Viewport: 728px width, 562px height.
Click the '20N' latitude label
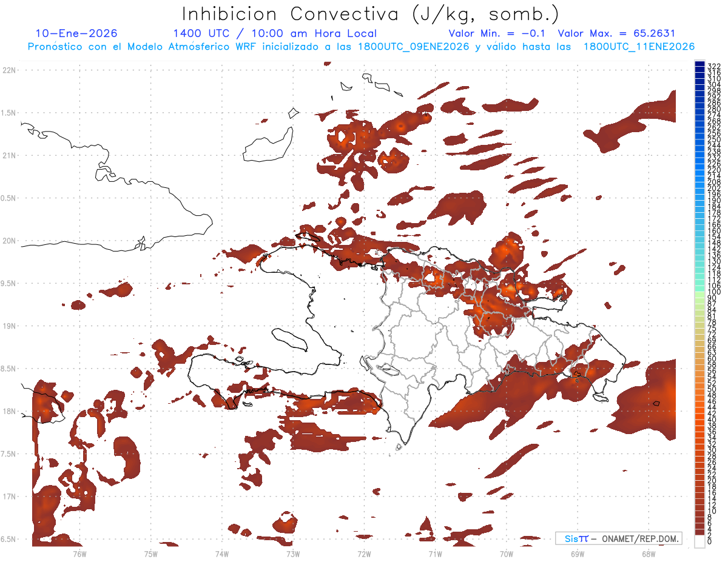point(9,241)
